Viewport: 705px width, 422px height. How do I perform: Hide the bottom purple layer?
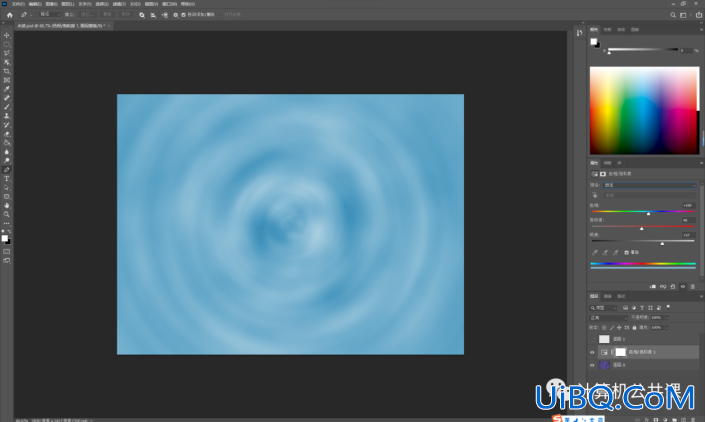pyautogui.click(x=592, y=365)
